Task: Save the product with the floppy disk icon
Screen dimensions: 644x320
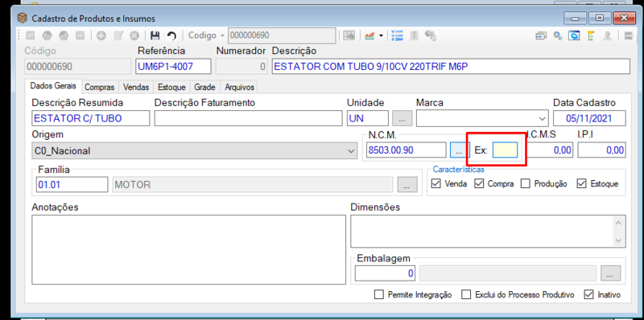Action: point(155,35)
